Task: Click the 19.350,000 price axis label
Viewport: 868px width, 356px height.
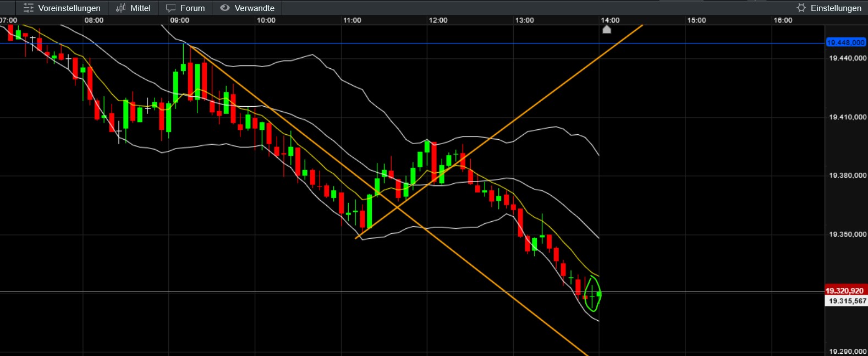Action: click(848, 234)
